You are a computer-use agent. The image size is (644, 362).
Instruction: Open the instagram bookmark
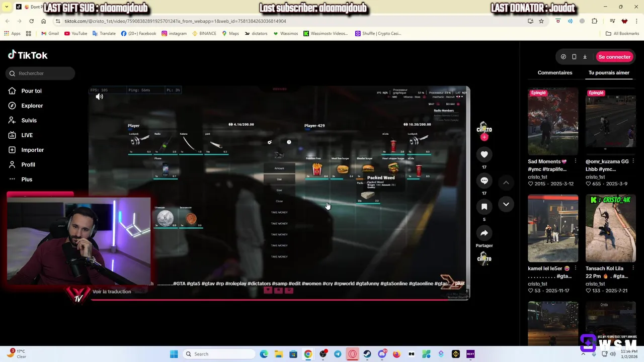[x=174, y=34]
